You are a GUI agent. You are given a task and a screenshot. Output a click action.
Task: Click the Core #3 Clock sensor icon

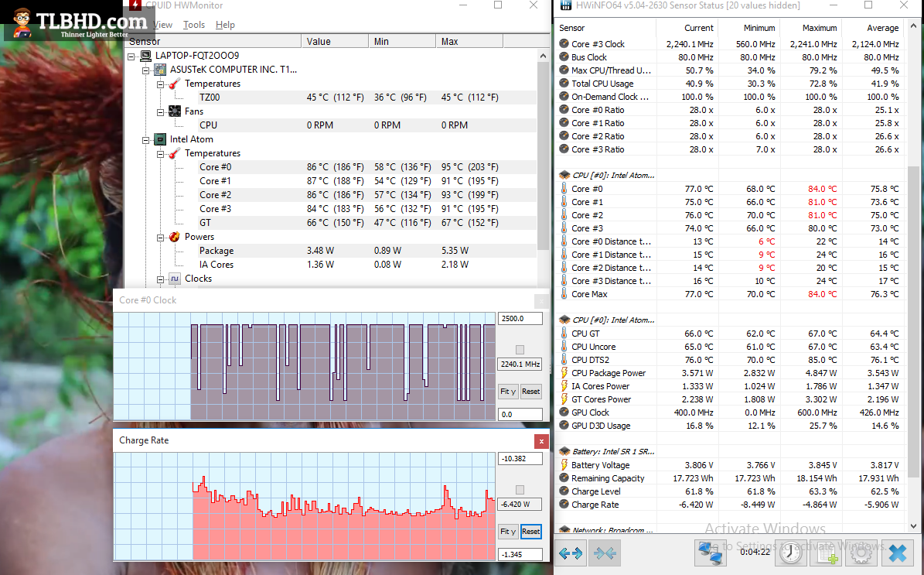pos(564,43)
